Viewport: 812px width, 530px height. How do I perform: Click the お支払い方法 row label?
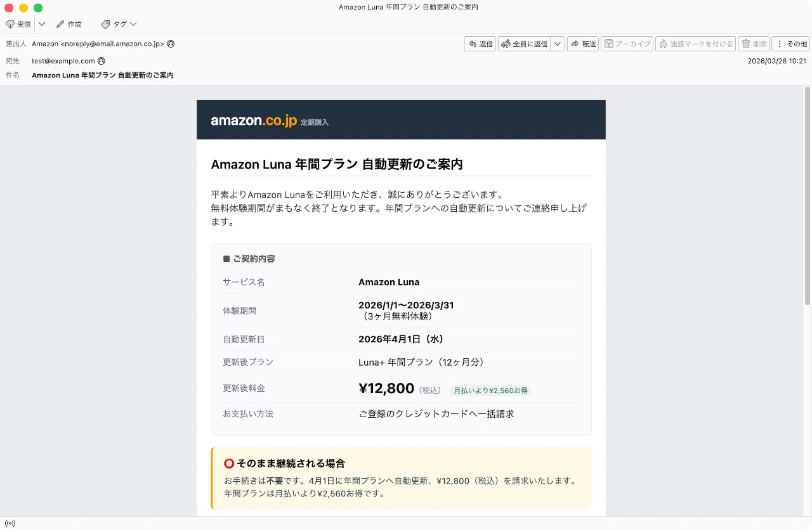[248, 413]
